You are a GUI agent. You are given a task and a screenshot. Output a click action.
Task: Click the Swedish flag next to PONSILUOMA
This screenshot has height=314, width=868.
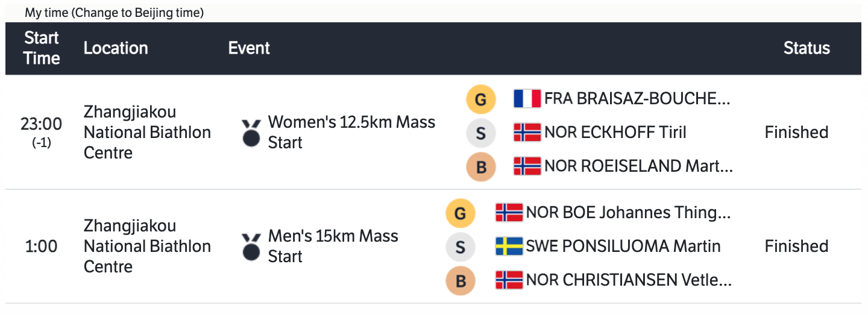point(509,246)
